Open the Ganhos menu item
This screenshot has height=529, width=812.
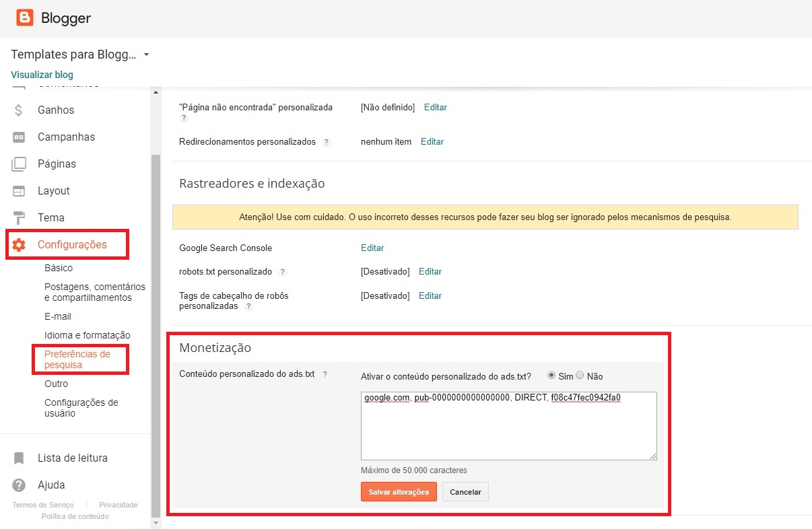pyautogui.click(x=56, y=110)
